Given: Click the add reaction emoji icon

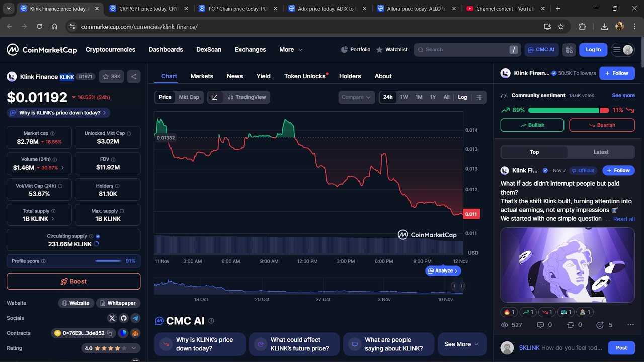Looking at the screenshot, I should tap(600, 325).
